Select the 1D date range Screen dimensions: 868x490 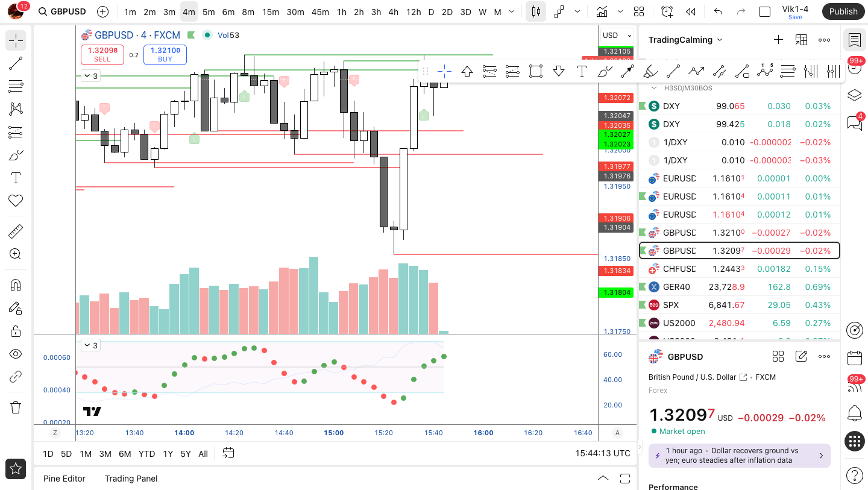(x=48, y=454)
